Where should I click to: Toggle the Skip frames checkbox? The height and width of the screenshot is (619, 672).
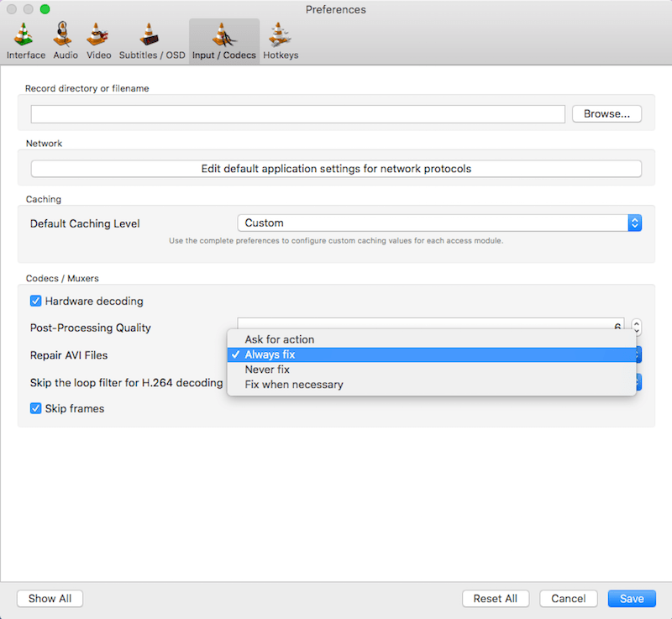click(35, 409)
